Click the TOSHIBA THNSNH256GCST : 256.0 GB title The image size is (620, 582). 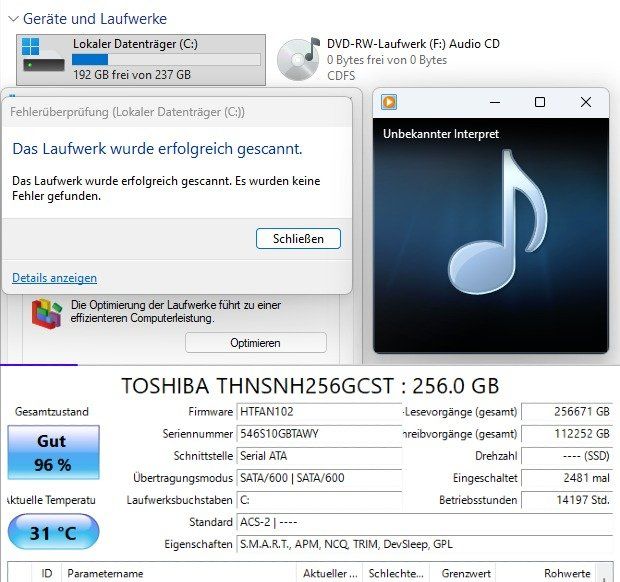pos(310,385)
